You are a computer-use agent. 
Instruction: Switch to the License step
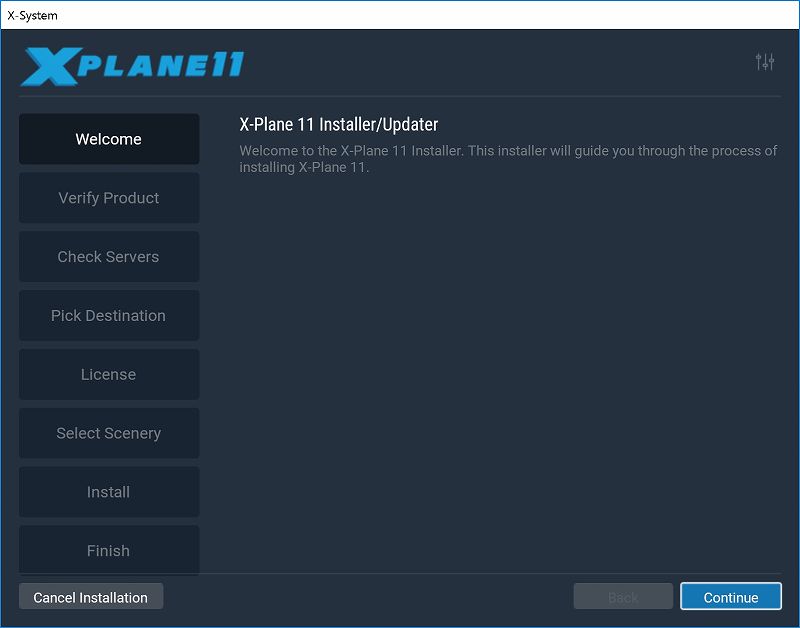pyautogui.click(x=109, y=374)
